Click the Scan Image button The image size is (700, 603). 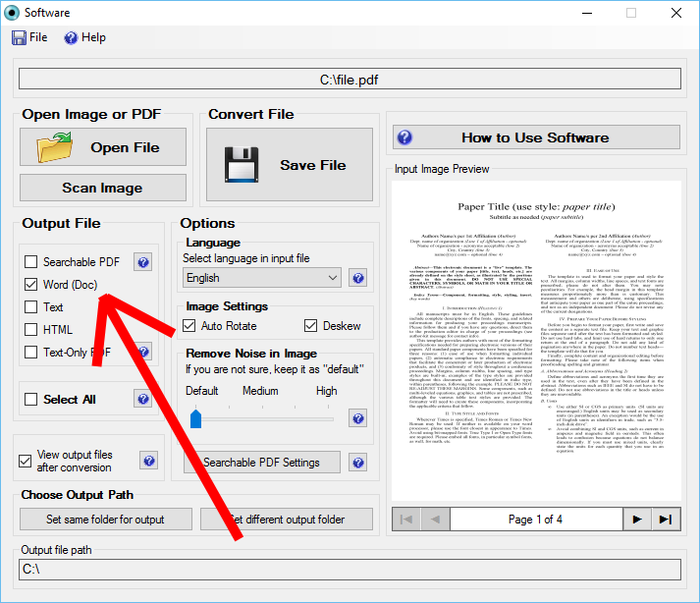(103, 188)
